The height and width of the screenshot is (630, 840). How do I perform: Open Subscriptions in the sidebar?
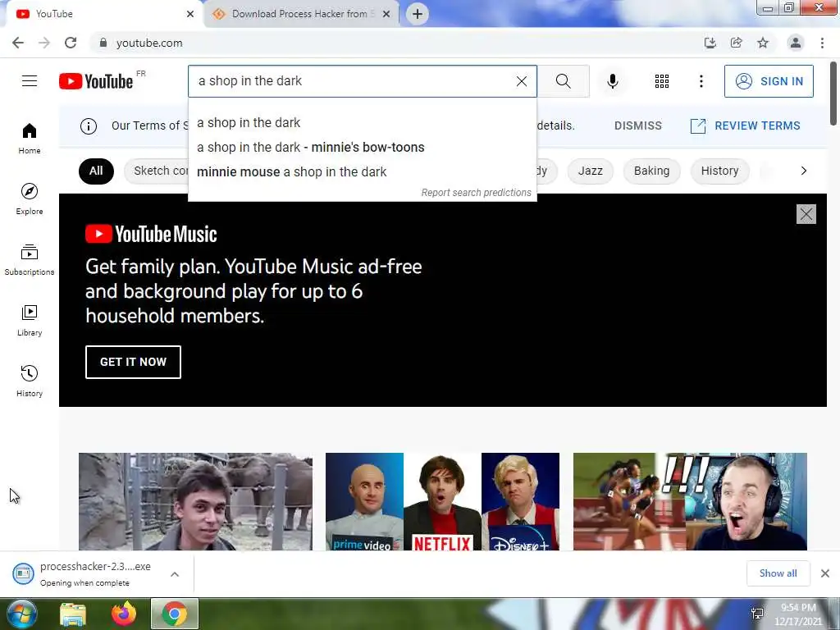tap(30, 259)
